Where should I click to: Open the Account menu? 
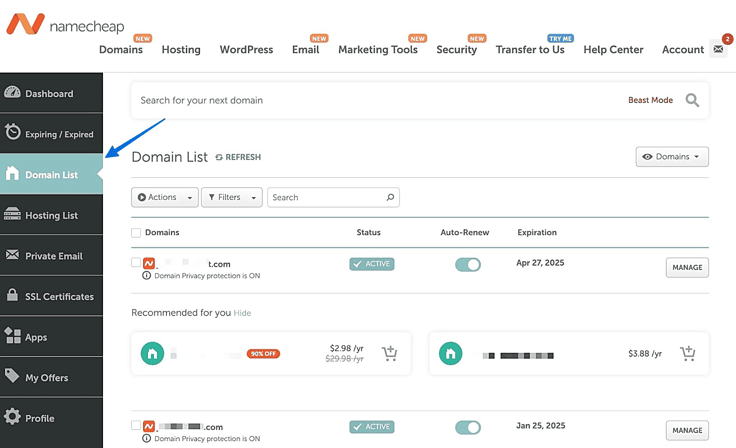point(683,49)
